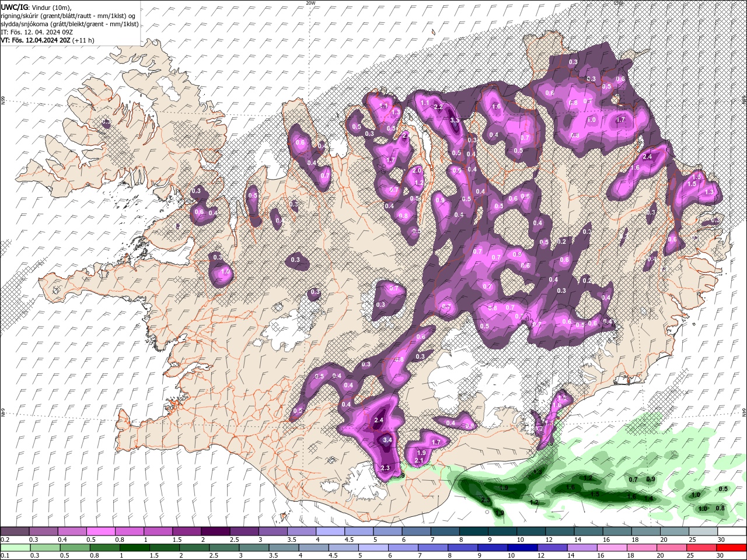Click the '20W' longitude label at the top
The image size is (747, 560).
coord(310,2)
